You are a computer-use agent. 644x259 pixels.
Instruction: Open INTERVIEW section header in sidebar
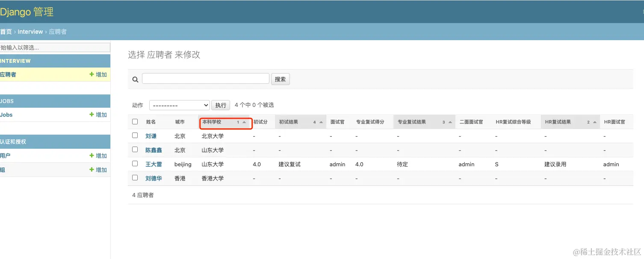(15, 61)
